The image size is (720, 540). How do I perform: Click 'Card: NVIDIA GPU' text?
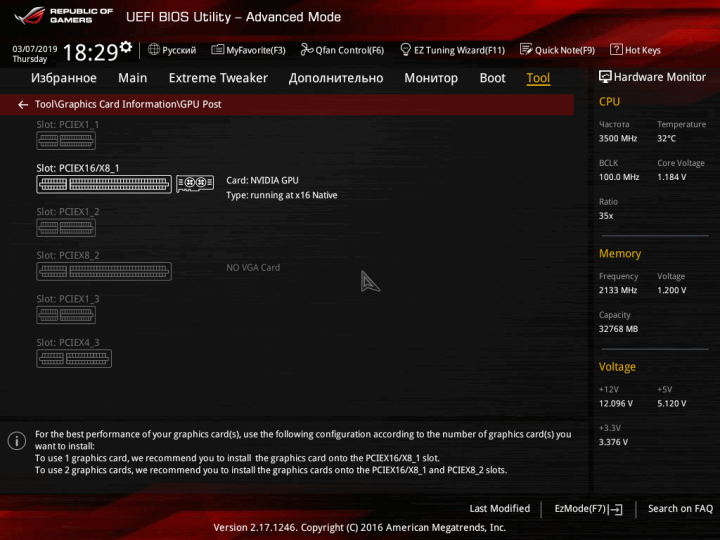pyautogui.click(x=262, y=180)
